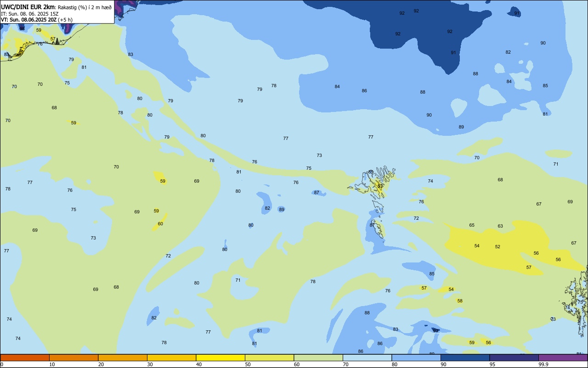Viewport: 588px width, 368px height.
Task: Pick the 20–30 amber legend color band
Action: [x=123, y=357]
